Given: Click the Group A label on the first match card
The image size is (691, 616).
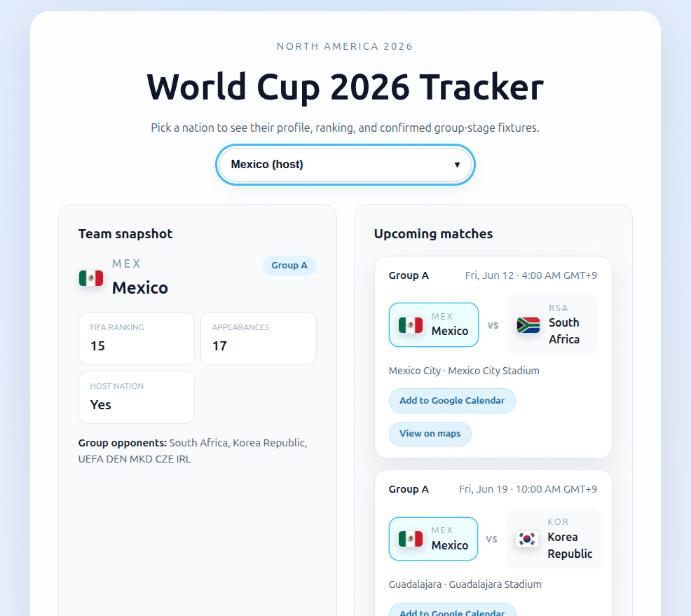Looking at the screenshot, I should [409, 275].
